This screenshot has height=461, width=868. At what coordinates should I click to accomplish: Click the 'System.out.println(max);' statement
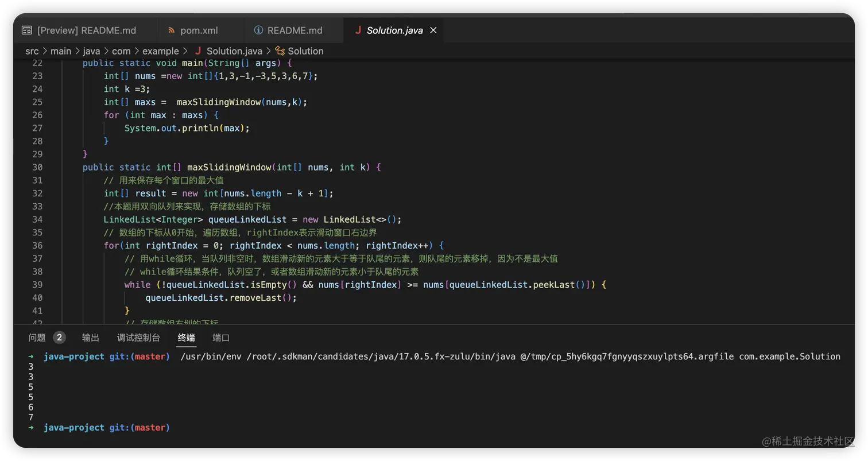tap(188, 128)
